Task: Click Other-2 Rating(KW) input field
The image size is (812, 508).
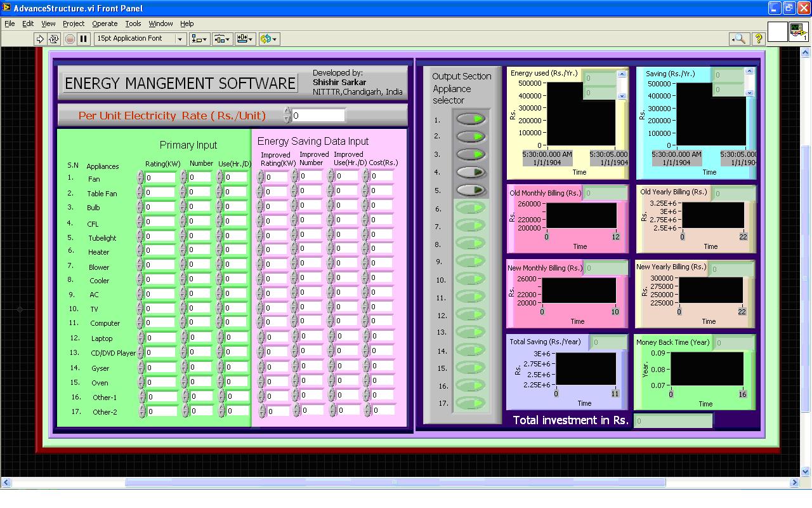Action: [162, 411]
